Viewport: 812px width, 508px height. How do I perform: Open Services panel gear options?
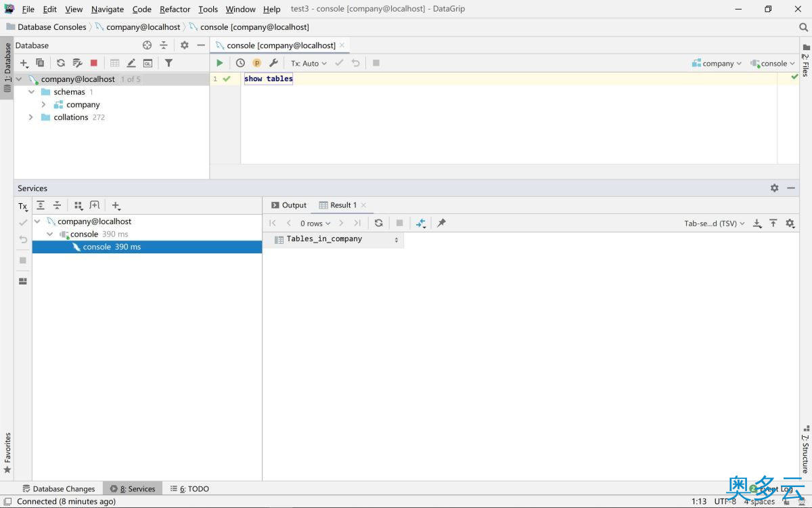pyautogui.click(x=775, y=188)
